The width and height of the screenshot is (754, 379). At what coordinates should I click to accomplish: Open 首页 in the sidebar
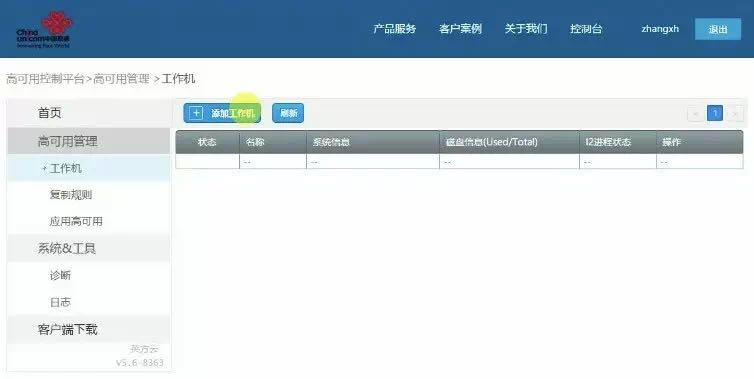click(88, 113)
